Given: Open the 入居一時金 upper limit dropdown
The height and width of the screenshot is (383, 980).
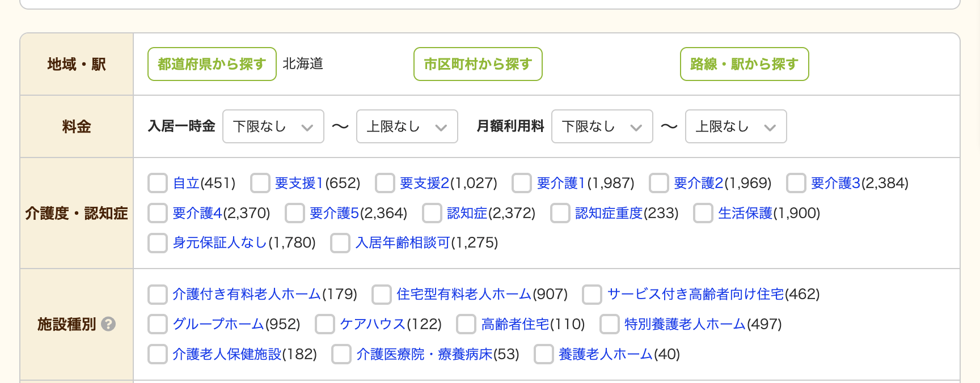Looking at the screenshot, I should 407,126.
